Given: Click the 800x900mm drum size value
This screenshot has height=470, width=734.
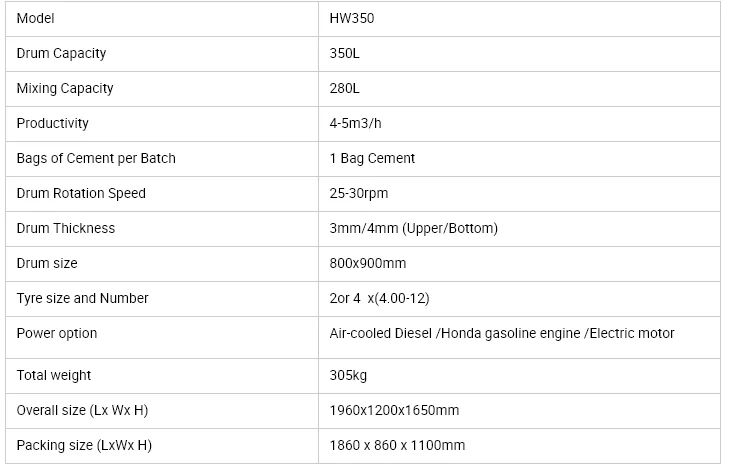Looking at the screenshot, I should point(367,263).
